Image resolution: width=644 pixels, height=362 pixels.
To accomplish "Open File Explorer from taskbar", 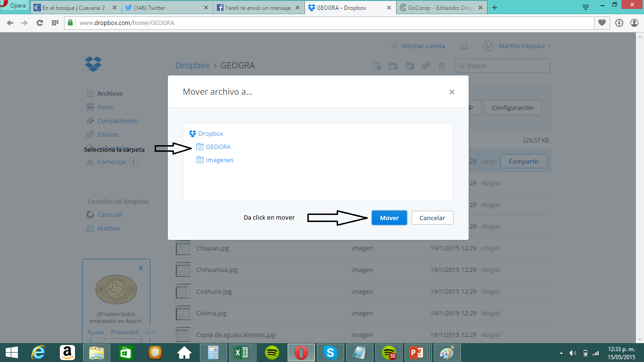I will coord(97,353).
